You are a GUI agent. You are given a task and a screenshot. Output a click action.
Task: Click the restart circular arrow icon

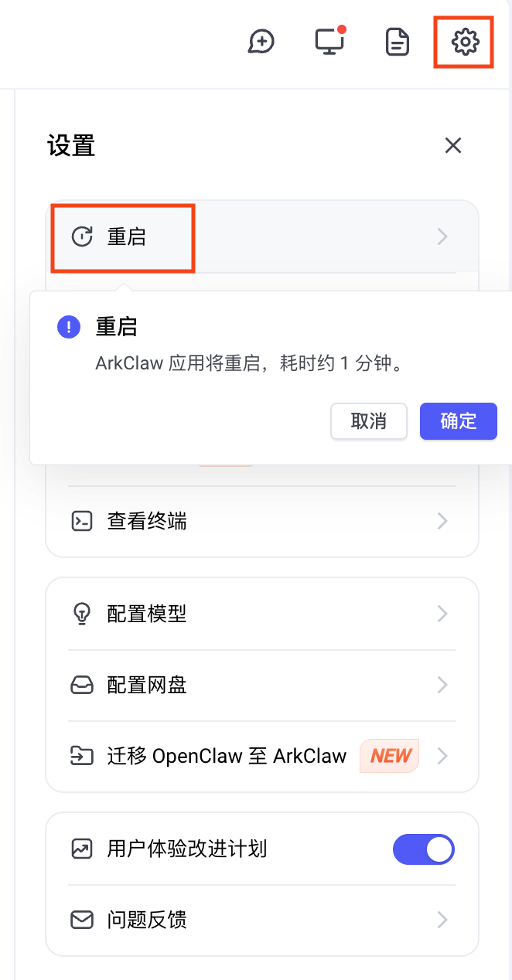pos(82,236)
